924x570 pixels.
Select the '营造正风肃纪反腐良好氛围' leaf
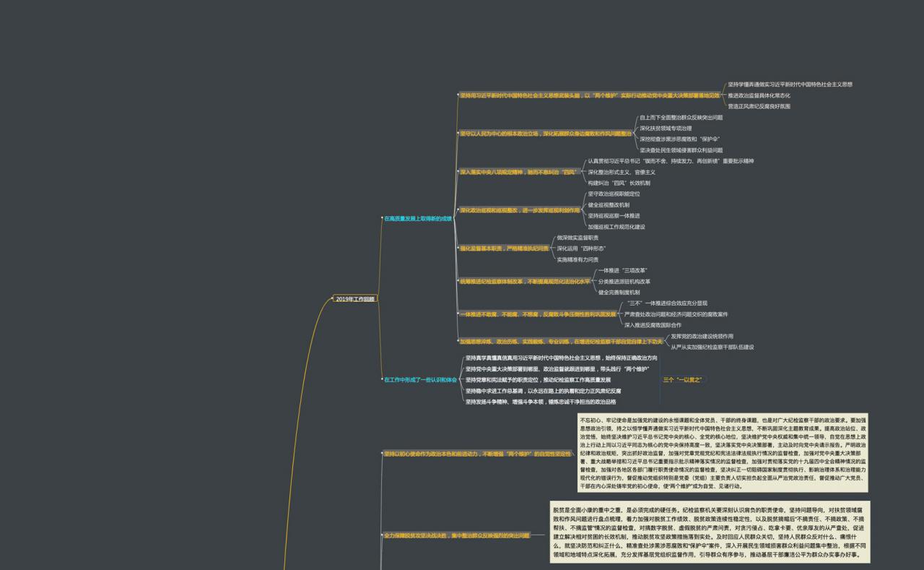pyautogui.click(x=759, y=106)
